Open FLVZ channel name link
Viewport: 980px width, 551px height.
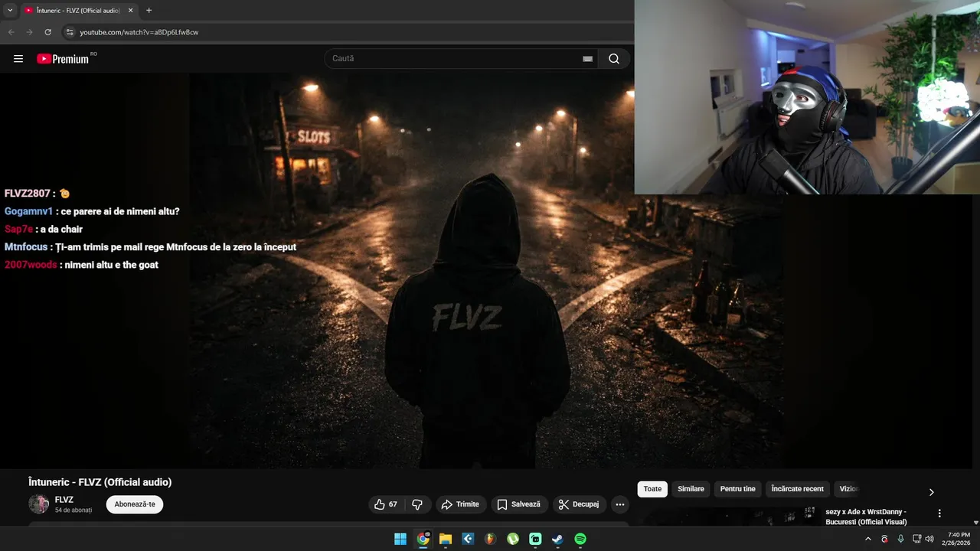64,500
